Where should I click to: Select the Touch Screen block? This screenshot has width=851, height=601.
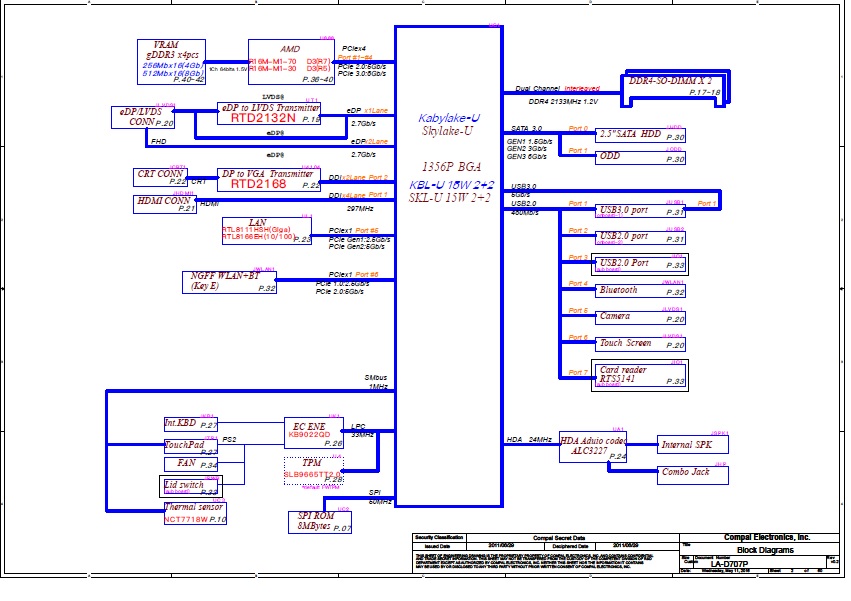(x=640, y=344)
